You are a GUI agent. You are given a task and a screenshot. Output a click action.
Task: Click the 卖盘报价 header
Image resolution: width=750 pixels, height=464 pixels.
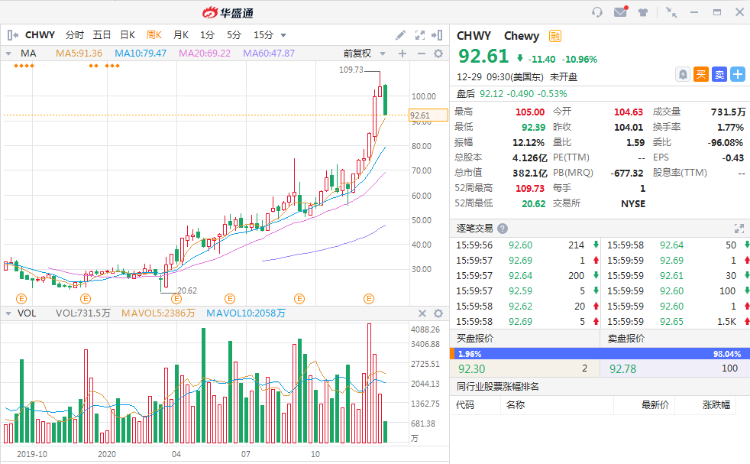(626, 339)
